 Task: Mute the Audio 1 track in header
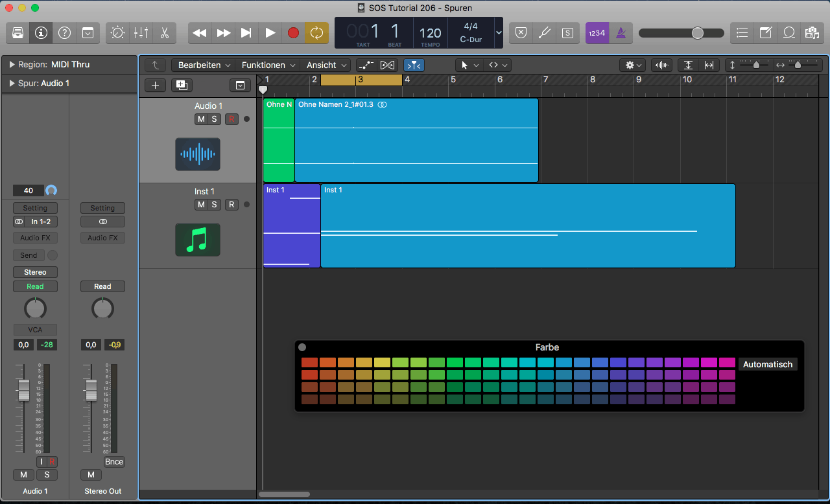pyautogui.click(x=201, y=119)
